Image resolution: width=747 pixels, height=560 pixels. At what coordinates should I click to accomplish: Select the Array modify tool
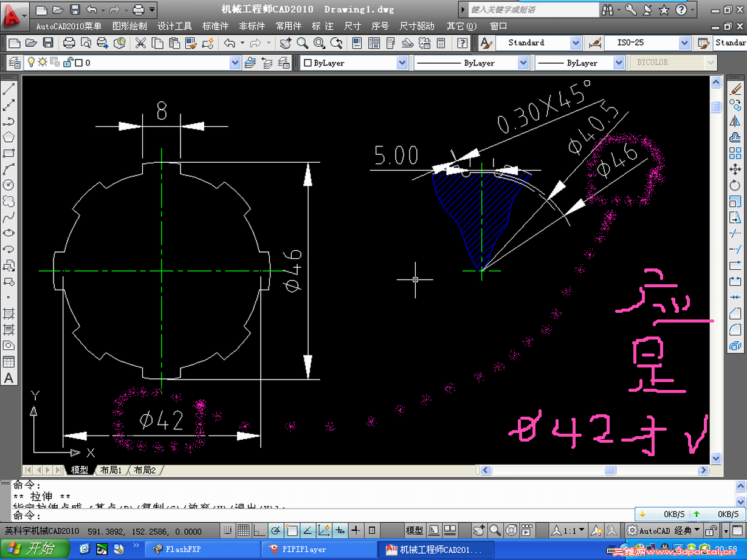pos(735,153)
